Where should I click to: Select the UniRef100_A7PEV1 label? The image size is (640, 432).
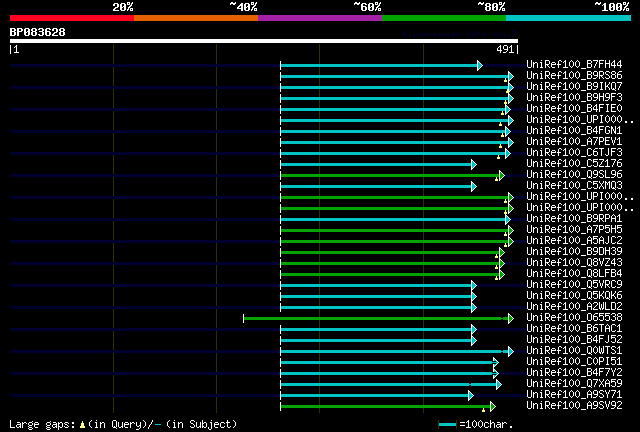574,142
